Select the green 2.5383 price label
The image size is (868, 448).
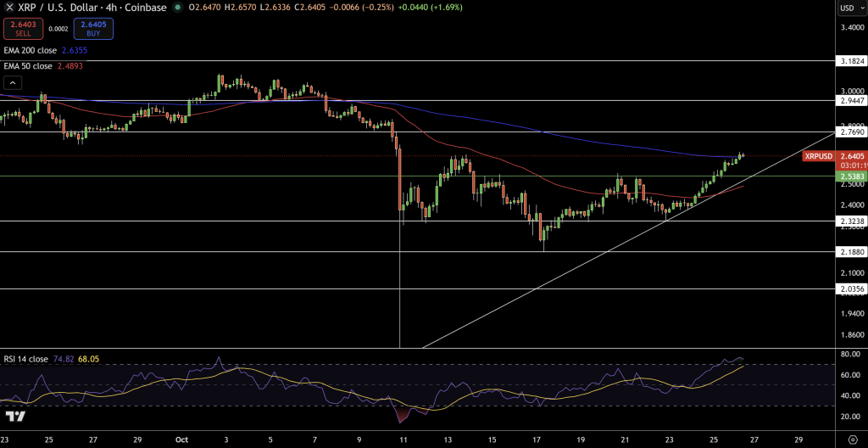point(850,176)
